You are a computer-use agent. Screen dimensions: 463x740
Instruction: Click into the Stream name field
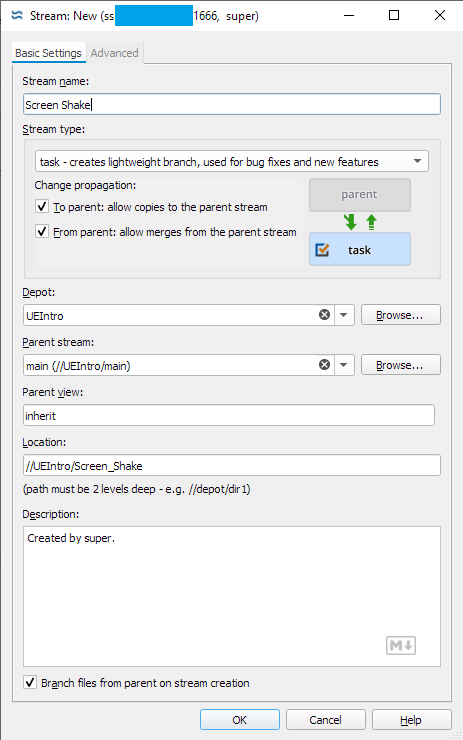[232, 104]
